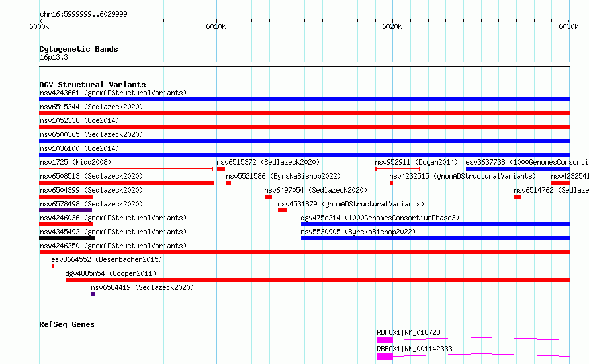Image resolution: width=589 pixels, height=364 pixels.
Task: Click the 6000k ruler start label
Action: [x=39, y=26]
